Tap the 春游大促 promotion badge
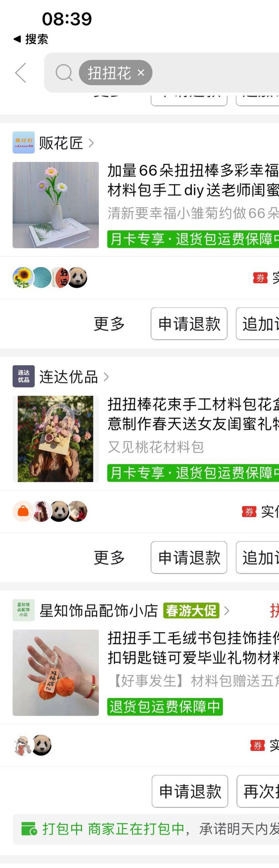Screen dimensions: 279x868 pos(191,611)
